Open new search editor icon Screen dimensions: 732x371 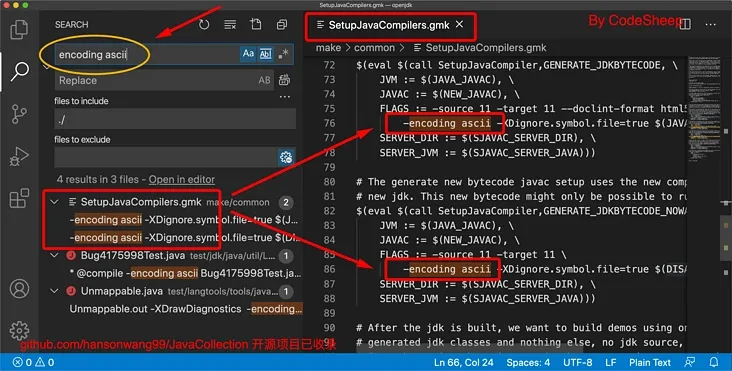tap(256, 24)
